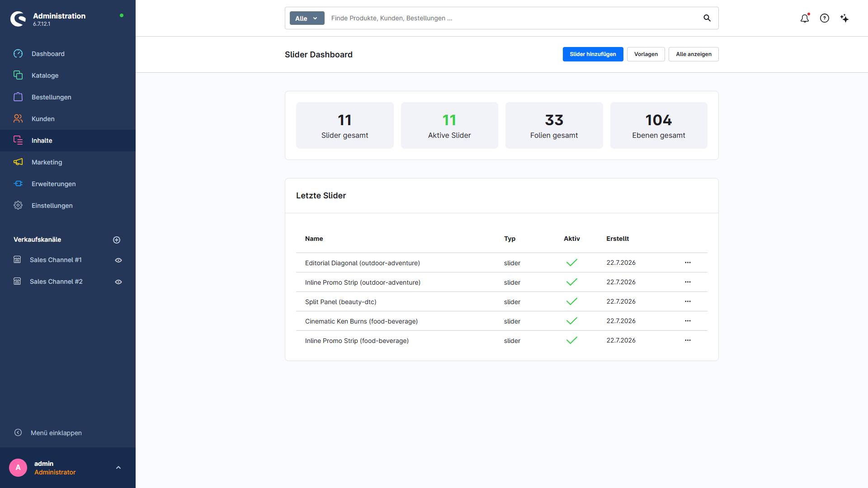This screenshot has width=868, height=488.
Task: Click Cinematic Ken Burns (food-beverage) name
Action: point(361,321)
